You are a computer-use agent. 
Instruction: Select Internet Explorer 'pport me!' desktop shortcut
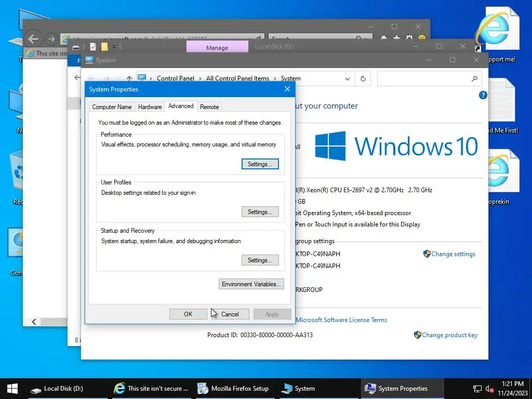point(497,35)
